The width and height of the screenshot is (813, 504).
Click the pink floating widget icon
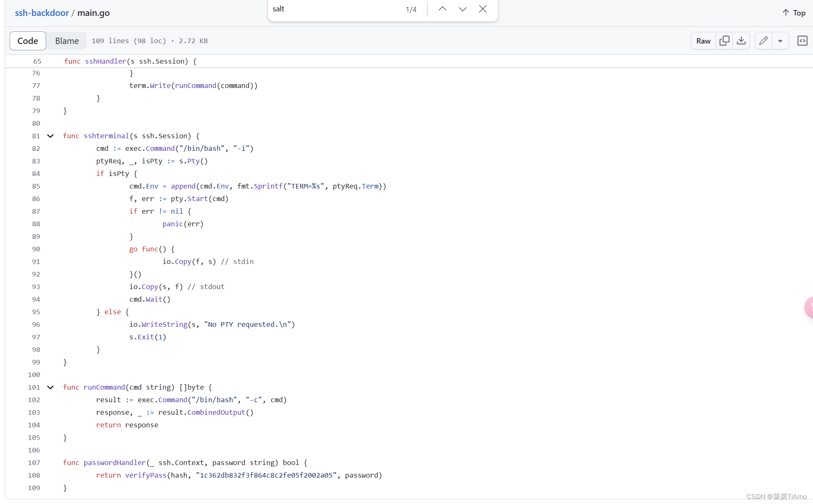point(809,307)
